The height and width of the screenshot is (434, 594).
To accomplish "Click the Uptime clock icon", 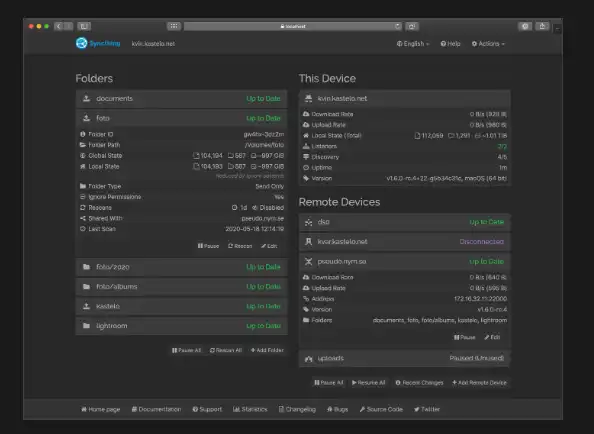I will (x=306, y=167).
